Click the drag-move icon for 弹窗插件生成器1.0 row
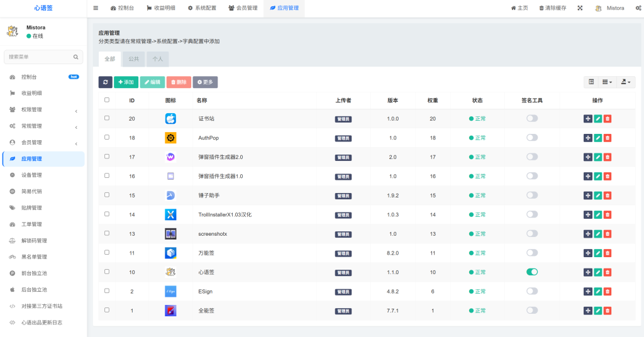 click(x=588, y=176)
